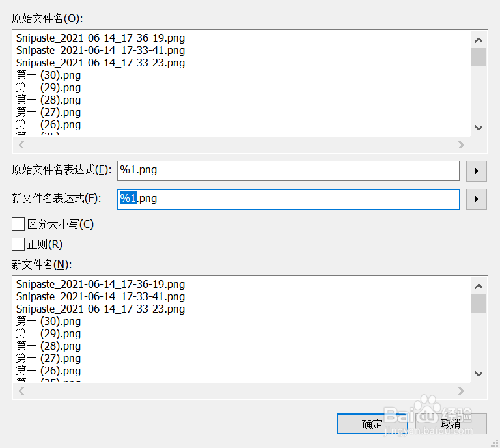The width and height of the screenshot is (500, 448).
Task: Select 第一 (30).png in original list
Action: click(48, 76)
